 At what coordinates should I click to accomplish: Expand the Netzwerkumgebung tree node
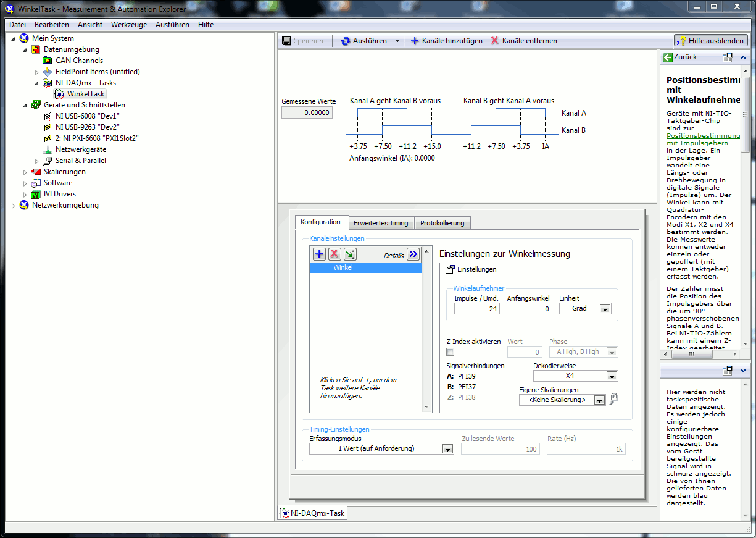click(13, 205)
